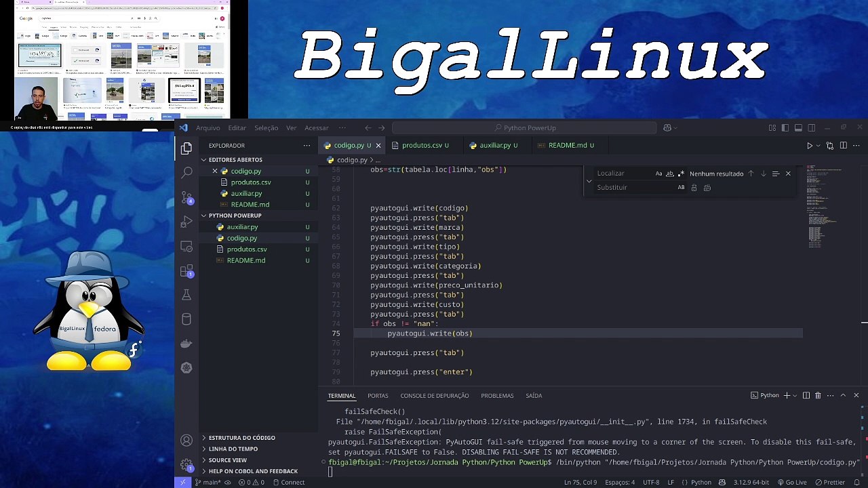Toggle regular expression search option
868x488 pixels.
point(681,174)
